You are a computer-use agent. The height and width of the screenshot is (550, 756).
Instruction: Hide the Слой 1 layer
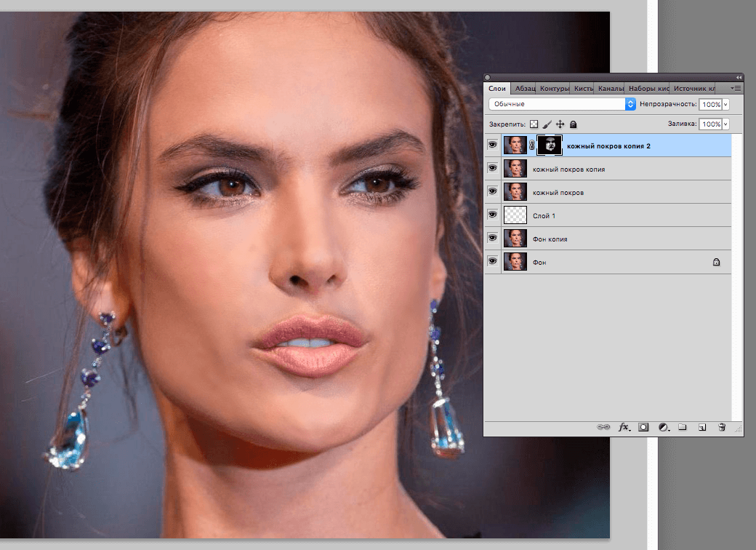tap(493, 215)
